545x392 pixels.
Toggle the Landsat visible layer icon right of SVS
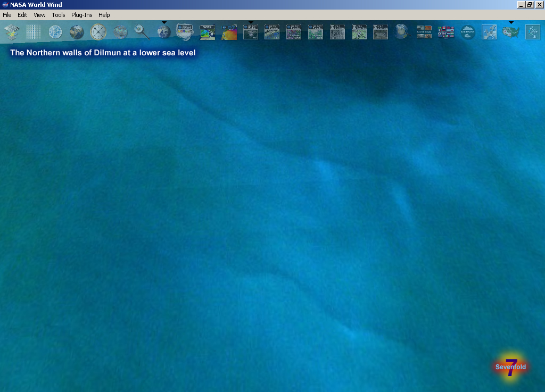click(x=251, y=32)
